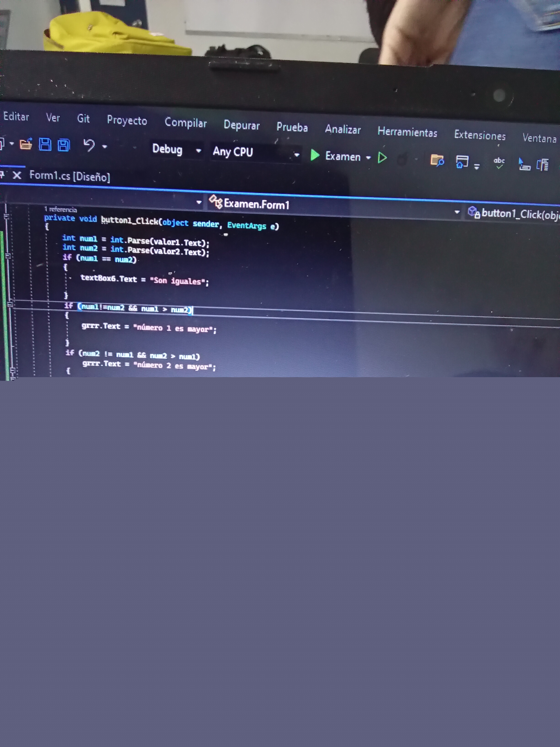
Task: Start debugging with green Examen play button
Action: click(x=315, y=155)
